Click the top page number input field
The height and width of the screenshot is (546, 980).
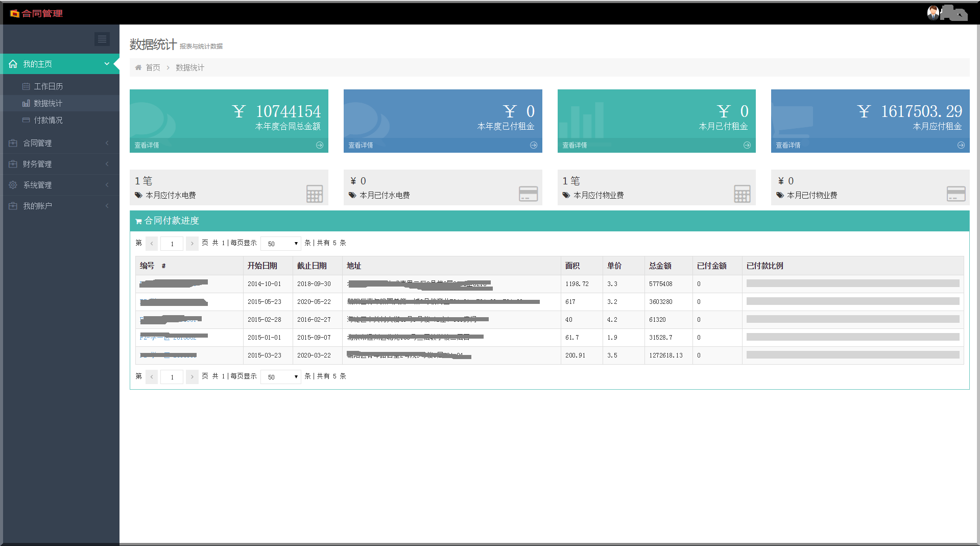pos(172,244)
